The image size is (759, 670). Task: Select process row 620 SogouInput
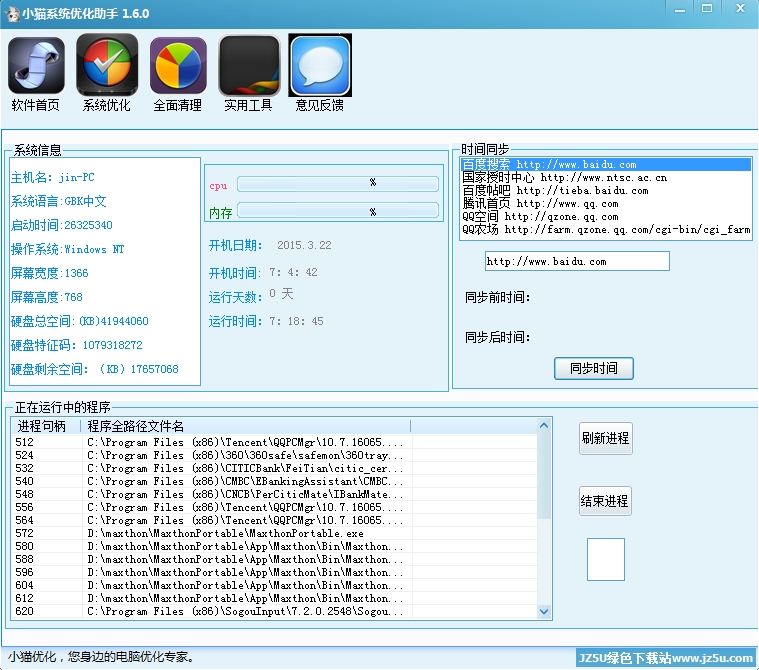[x=274, y=611]
